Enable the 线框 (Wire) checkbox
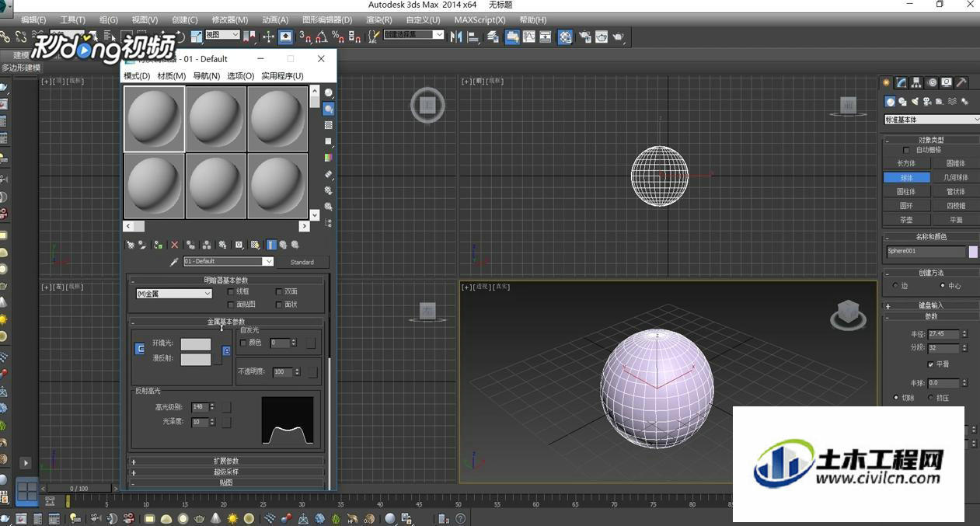Screen dimensions: 980x526 click(231, 292)
